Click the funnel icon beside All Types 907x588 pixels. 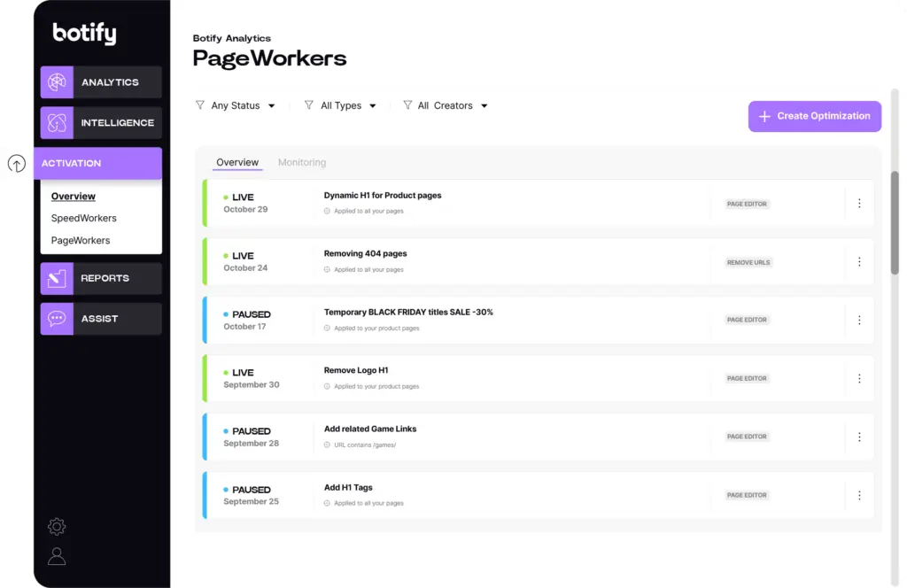[x=309, y=105]
